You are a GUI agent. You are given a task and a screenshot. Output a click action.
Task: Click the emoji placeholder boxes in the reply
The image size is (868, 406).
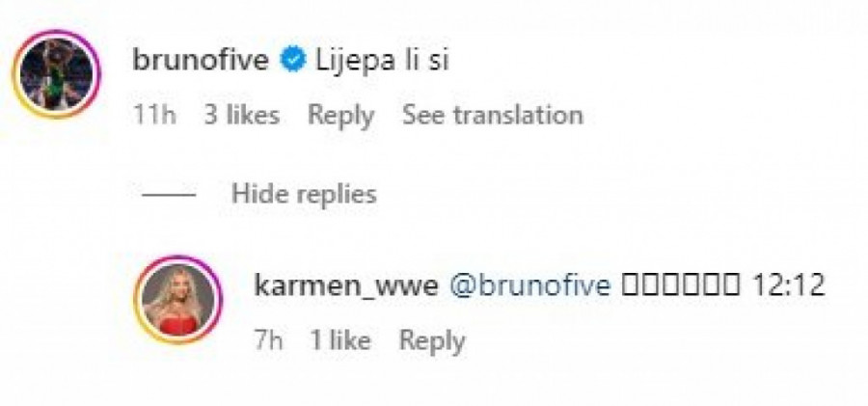682,287
